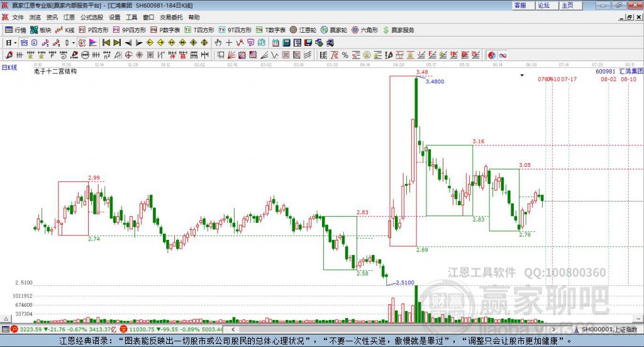Screen dimensions: 644x347
Task: Expand the indicator panel up-arrow at lower left
Action: point(6,319)
